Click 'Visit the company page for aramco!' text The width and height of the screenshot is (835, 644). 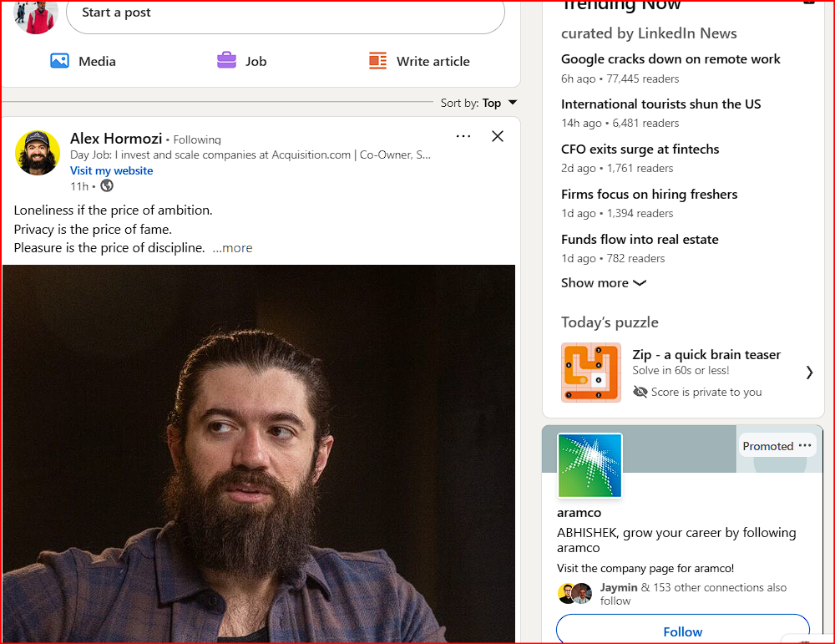pos(645,568)
